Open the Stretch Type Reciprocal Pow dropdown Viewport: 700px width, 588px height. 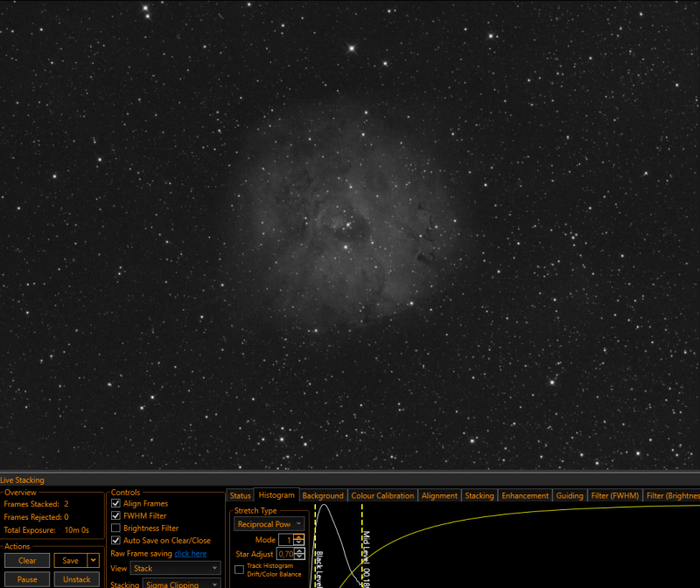point(269,524)
